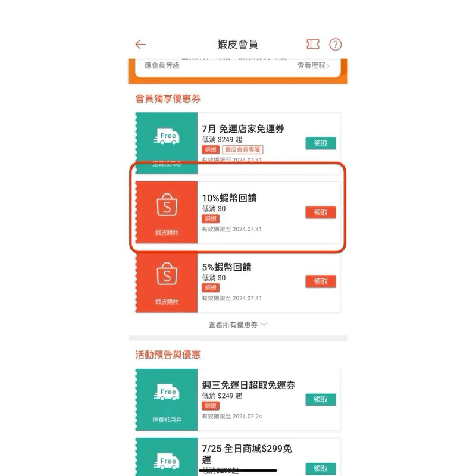The image size is (476, 476).
Task: Claim the 週三免運日超取免運券 voucher
Action: click(321, 399)
